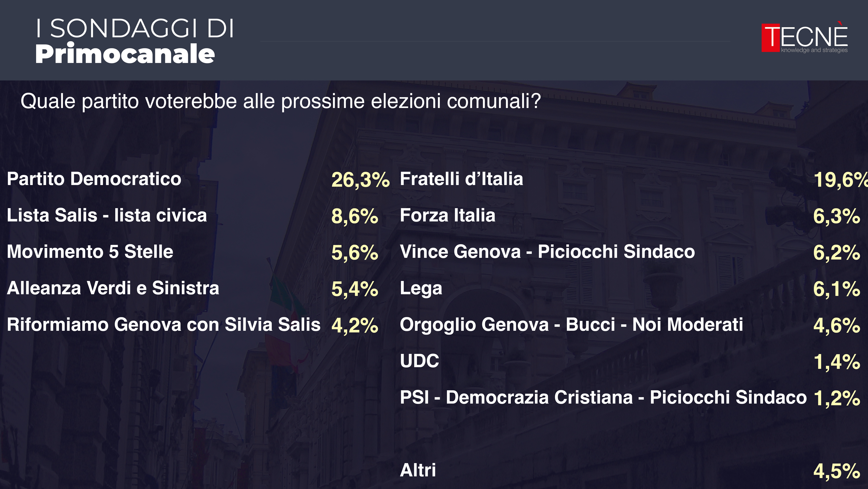The width and height of the screenshot is (868, 489).
Task: Click Vince Genova - Piciocchi Sindaco
Action: (x=547, y=252)
